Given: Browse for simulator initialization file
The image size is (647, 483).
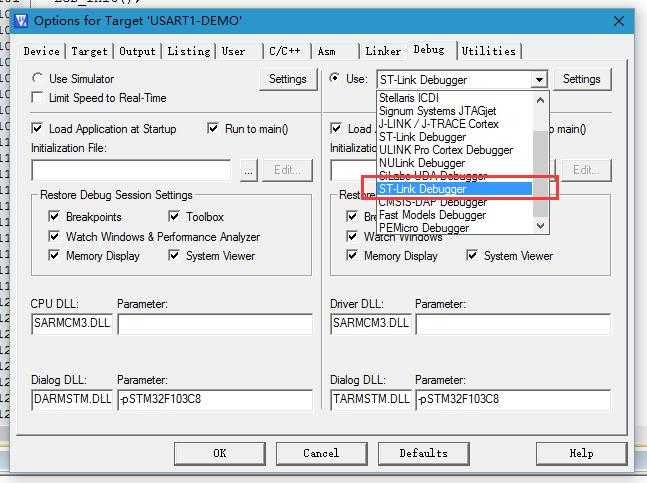Looking at the screenshot, I should point(248,170).
